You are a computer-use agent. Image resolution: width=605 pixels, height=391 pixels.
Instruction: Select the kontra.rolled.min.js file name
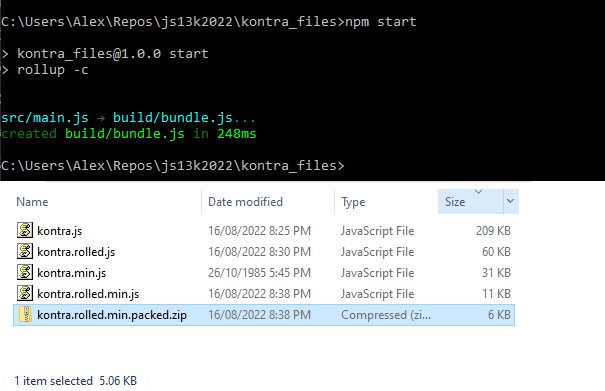[x=88, y=294]
